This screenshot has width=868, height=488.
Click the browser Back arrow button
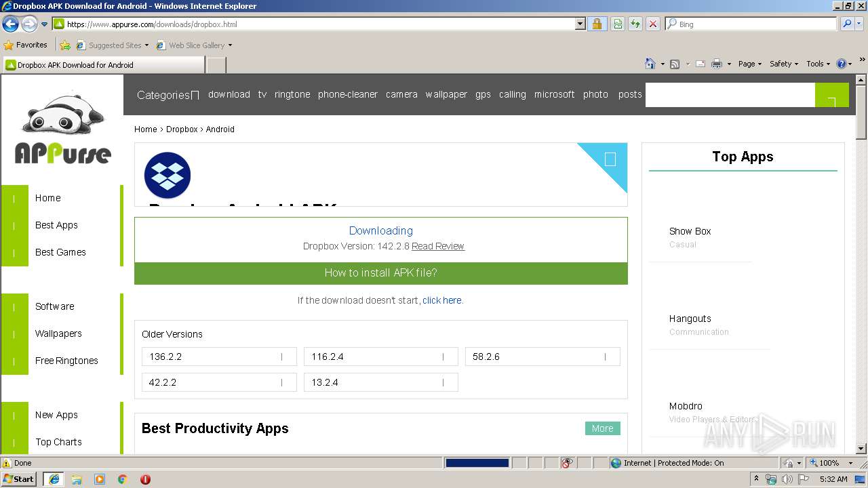click(10, 24)
